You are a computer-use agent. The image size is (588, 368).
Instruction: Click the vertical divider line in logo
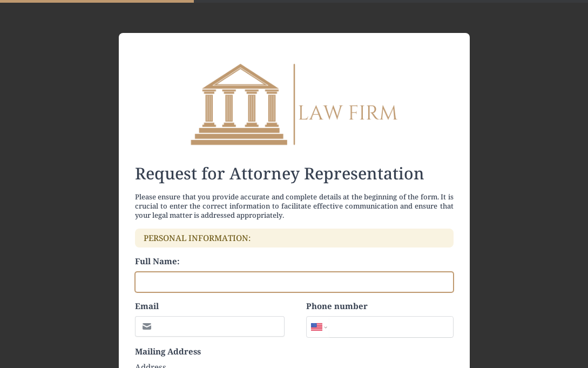click(294, 104)
